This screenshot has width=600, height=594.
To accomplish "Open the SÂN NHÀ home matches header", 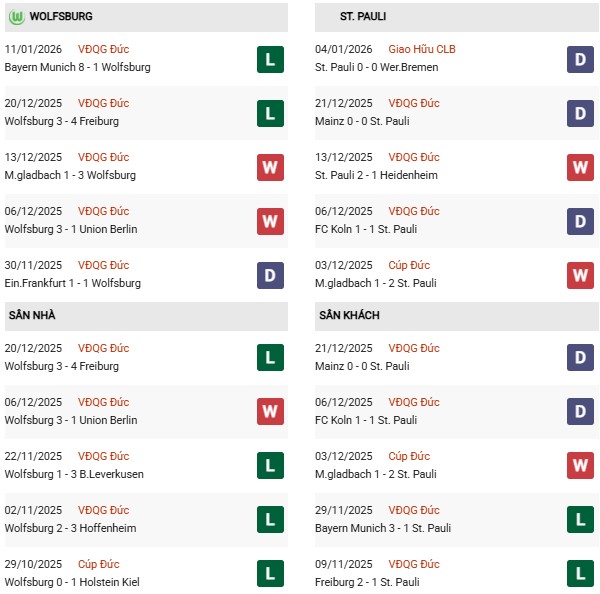I will point(32,316).
